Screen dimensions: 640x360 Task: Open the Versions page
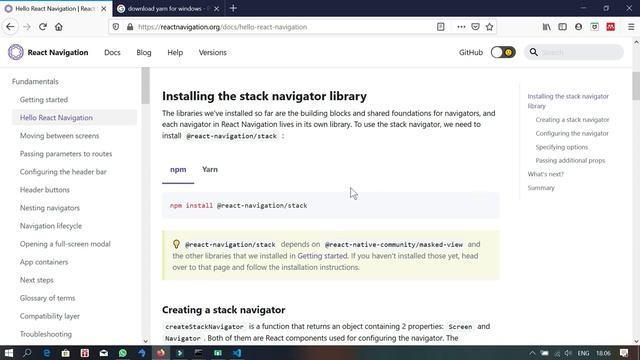[x=213, y=53]
